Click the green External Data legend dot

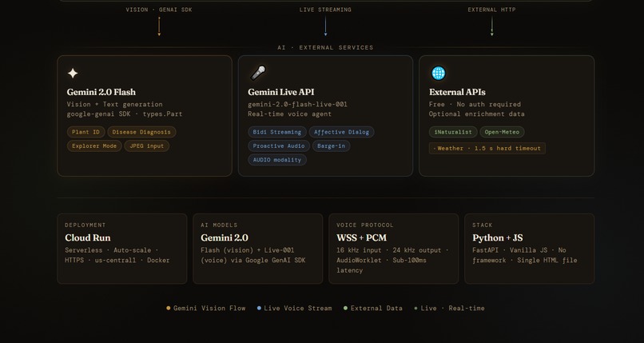tap(345, 308)
